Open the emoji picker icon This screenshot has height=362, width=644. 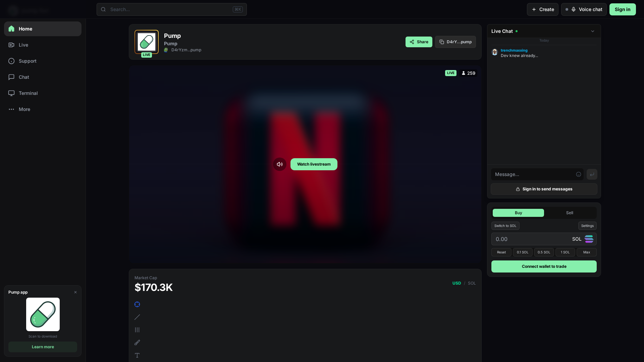(579, 174)
